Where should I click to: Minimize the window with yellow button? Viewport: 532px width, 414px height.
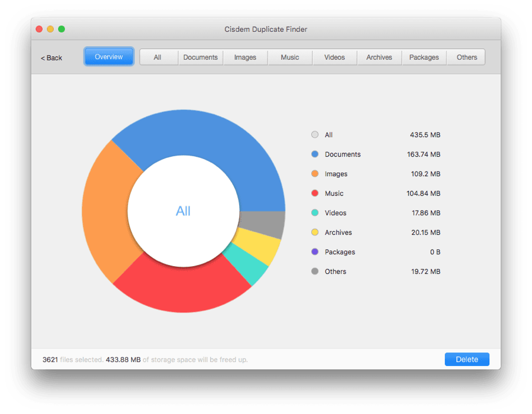(x=50, y=29)
